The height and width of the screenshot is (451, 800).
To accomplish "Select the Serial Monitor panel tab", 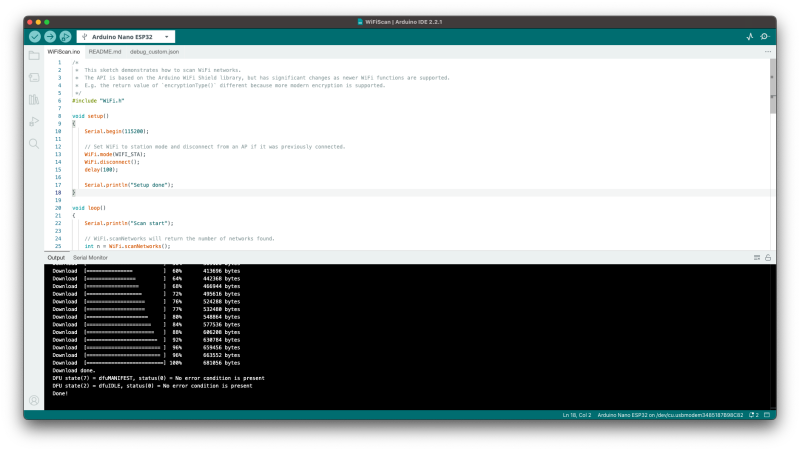I will pyautogui.click(x=90, y=258).
